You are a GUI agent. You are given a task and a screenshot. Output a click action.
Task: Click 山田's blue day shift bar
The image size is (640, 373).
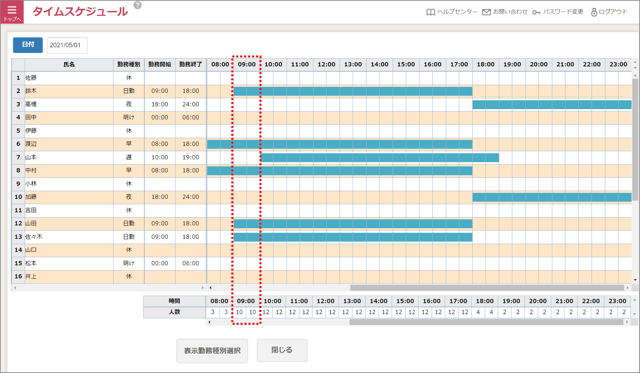[x=353, y=224]
